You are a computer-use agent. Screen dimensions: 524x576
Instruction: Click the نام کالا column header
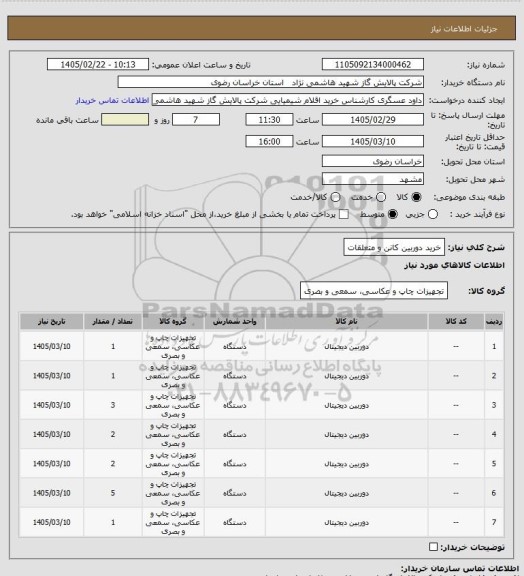(346, 321)
